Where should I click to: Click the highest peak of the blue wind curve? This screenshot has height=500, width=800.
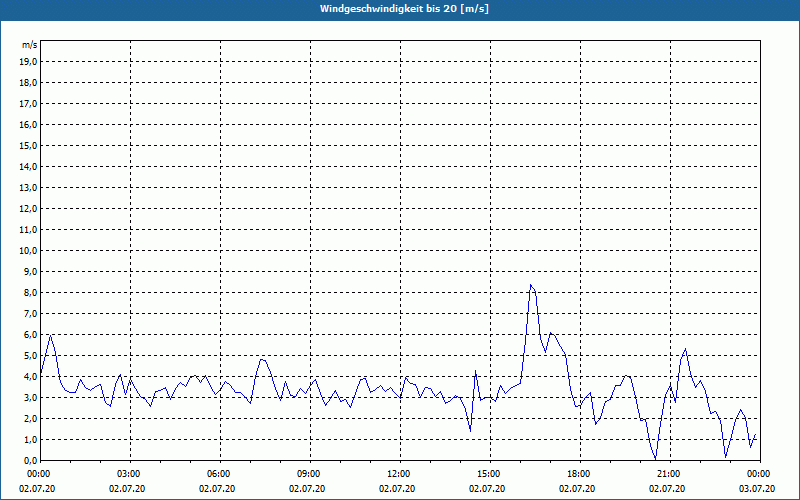pyautogui.click(x=531, y=285)
